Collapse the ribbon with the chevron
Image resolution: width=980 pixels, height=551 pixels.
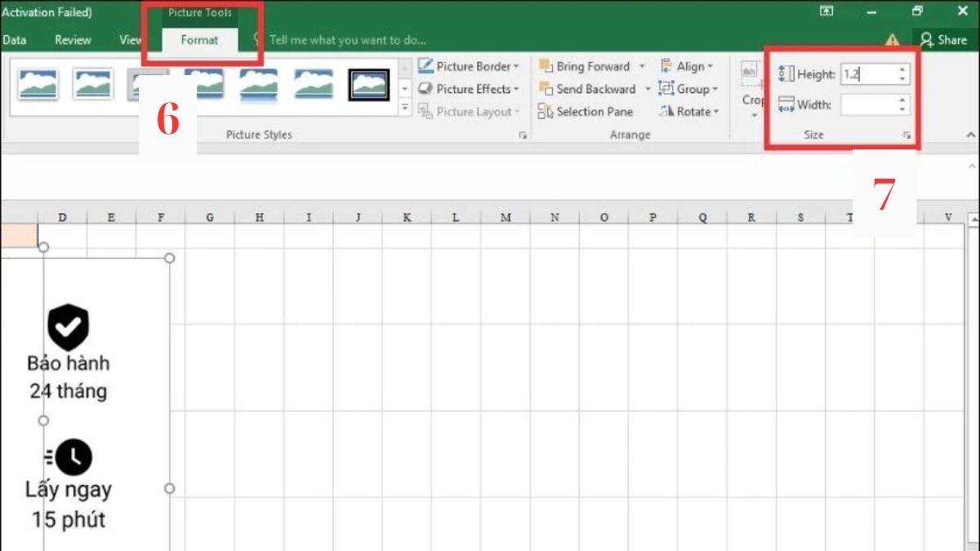click(970, 136)
